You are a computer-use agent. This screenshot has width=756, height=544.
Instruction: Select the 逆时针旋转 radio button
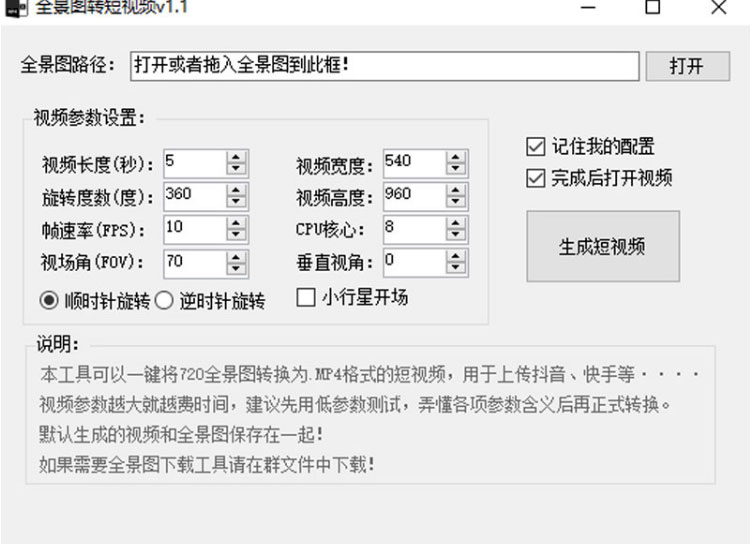(163, 300)
